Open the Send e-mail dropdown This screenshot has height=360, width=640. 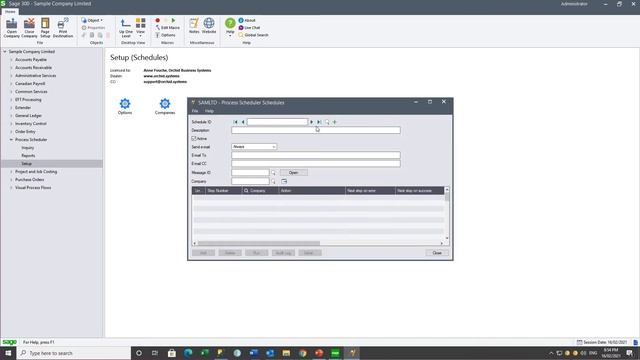(x=274, y=147)
